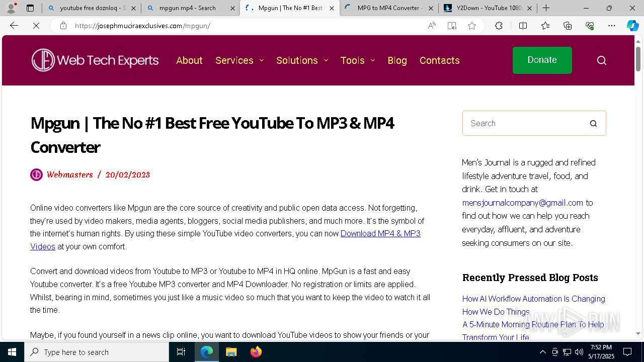Open the Webmasters author link
This screenshot has height=362, width=644.
coord(70,174)
